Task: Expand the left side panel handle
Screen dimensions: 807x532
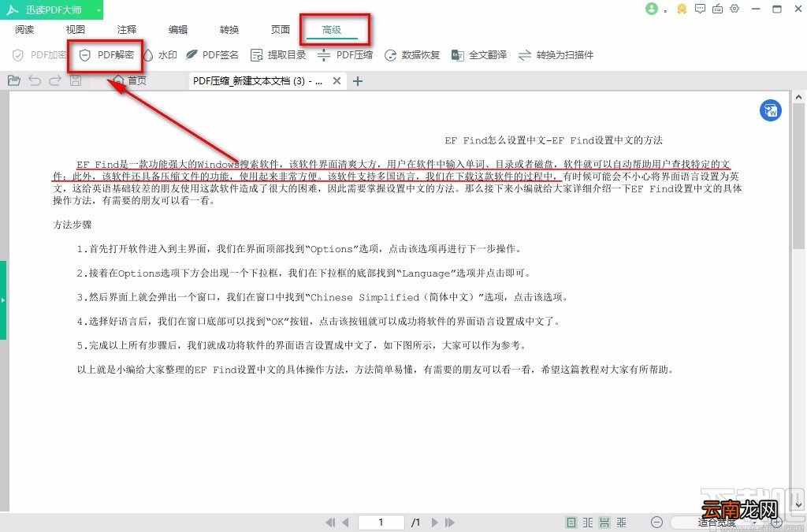Action: point(3,300)
